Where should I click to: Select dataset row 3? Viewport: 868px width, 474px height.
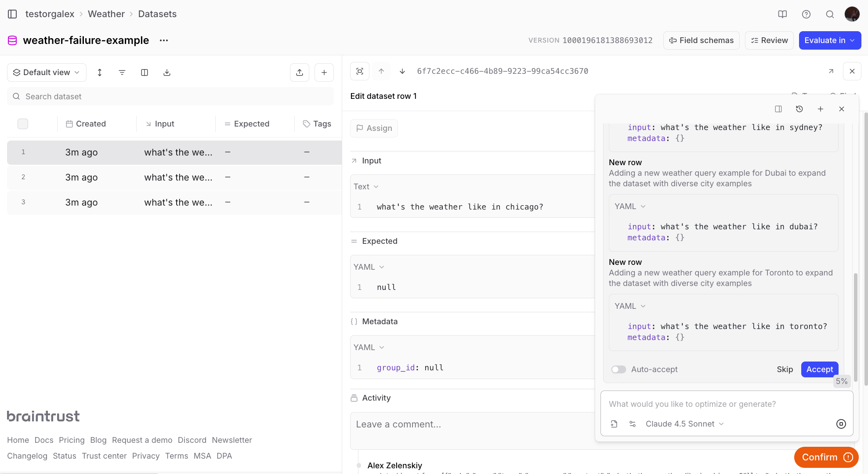174,203
